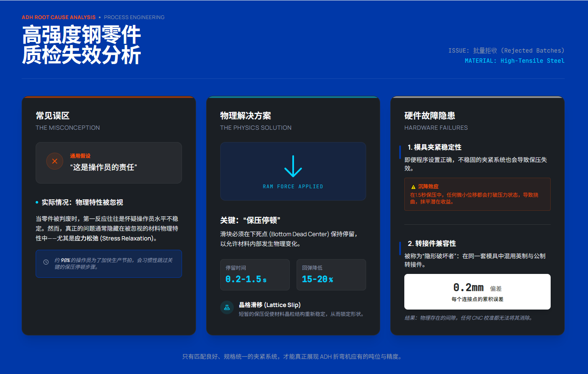Click the 常见误区 card heading
The width and height of the screenshot is (588, 374).
(53, 116)
